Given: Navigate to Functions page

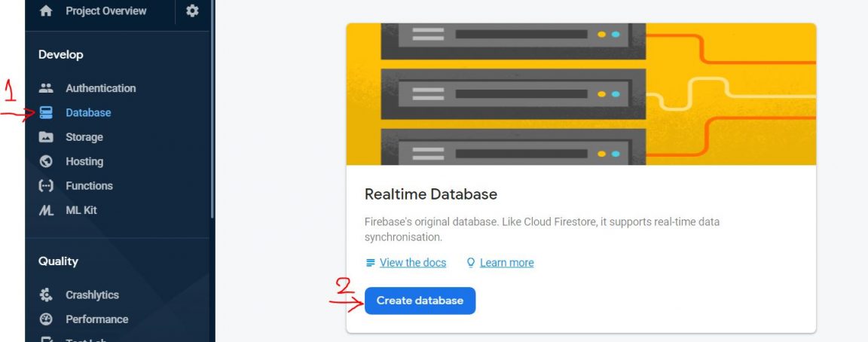Looking at the screenshot, I should [89, 186].
